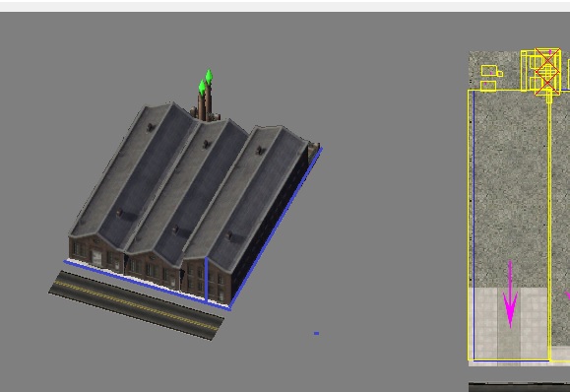The image size is (570, 392).
Task: Click the road strip in 3D preview
Action: [136, 305]
